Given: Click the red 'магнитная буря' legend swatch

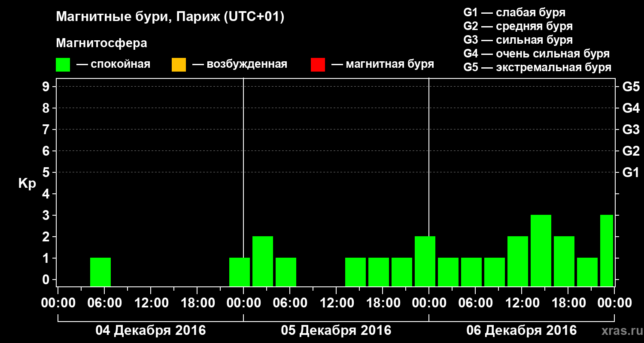Looking at the screenshot, I should (318, 65).
